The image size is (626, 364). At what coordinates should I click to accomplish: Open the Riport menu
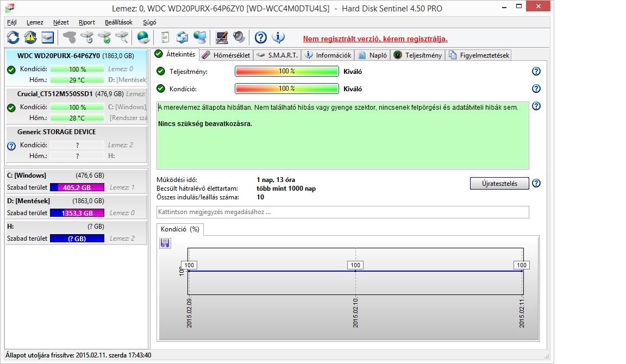point(86,22)
